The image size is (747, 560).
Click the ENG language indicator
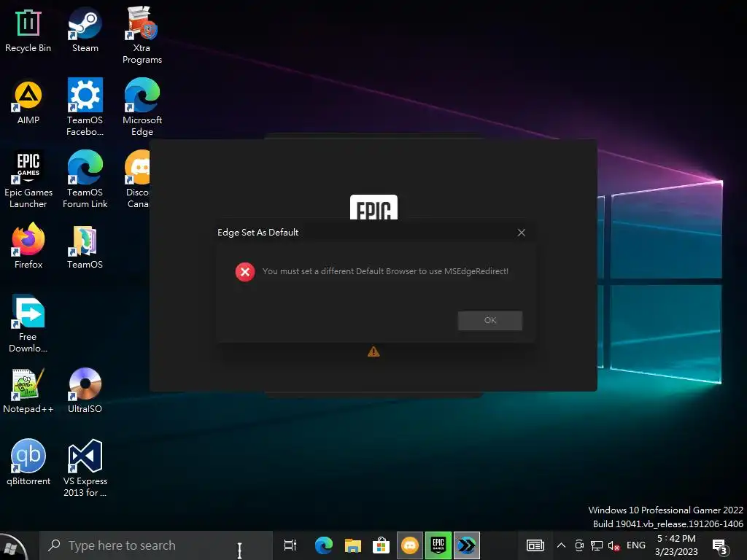tap(636, 545)
